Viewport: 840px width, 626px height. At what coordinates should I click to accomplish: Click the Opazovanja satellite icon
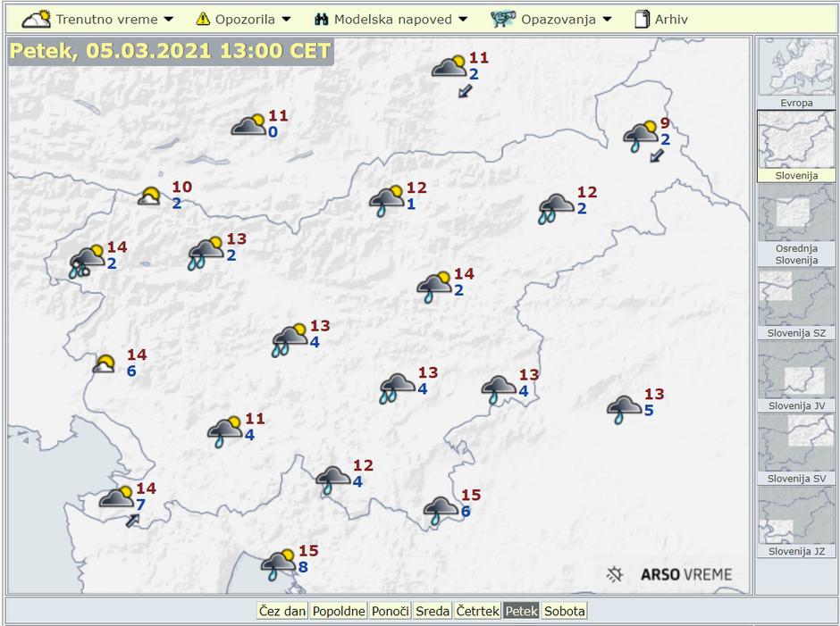(x=504, y=19)
